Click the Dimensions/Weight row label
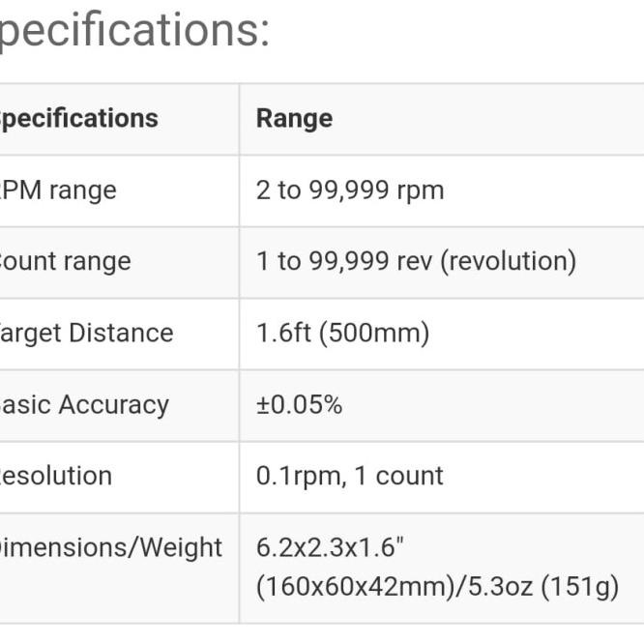 (x=111, y=548)
